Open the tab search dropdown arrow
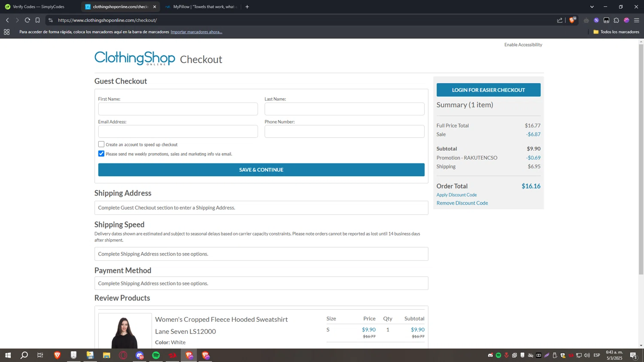The width and height of the screenshot is (644, 362). [x=592, y=7]
